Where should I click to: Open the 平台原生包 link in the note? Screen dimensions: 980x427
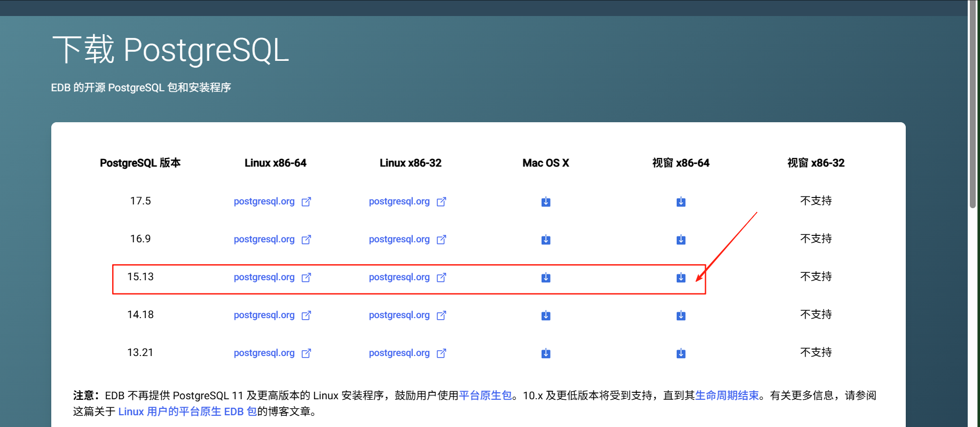(x=485, y=396)
